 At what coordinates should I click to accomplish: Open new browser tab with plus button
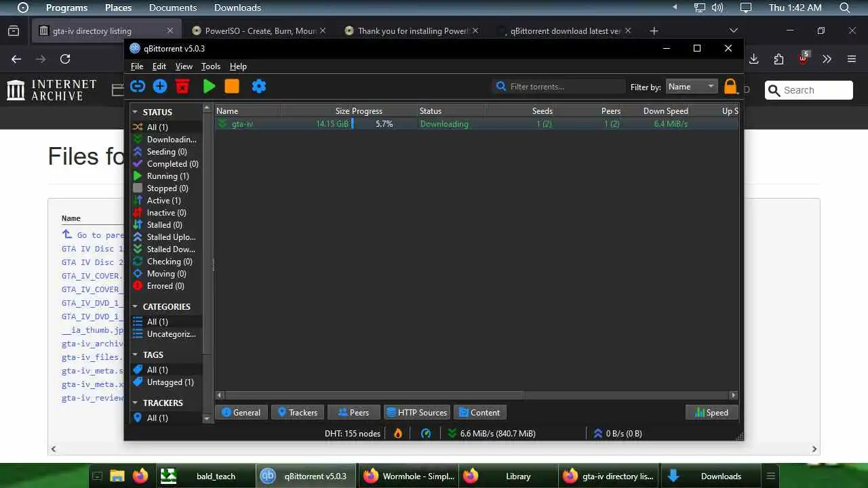[654, 30]
